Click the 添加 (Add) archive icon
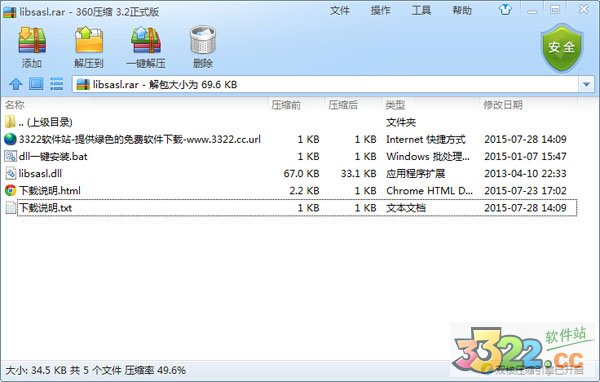The image size is (600, 382). (x=32, y=40)
